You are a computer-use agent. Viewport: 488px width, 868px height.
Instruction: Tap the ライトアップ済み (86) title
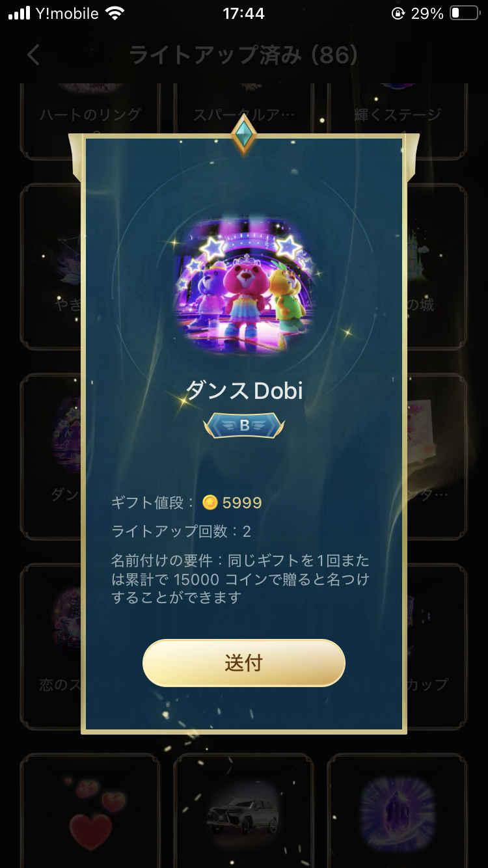coord(243,55)
